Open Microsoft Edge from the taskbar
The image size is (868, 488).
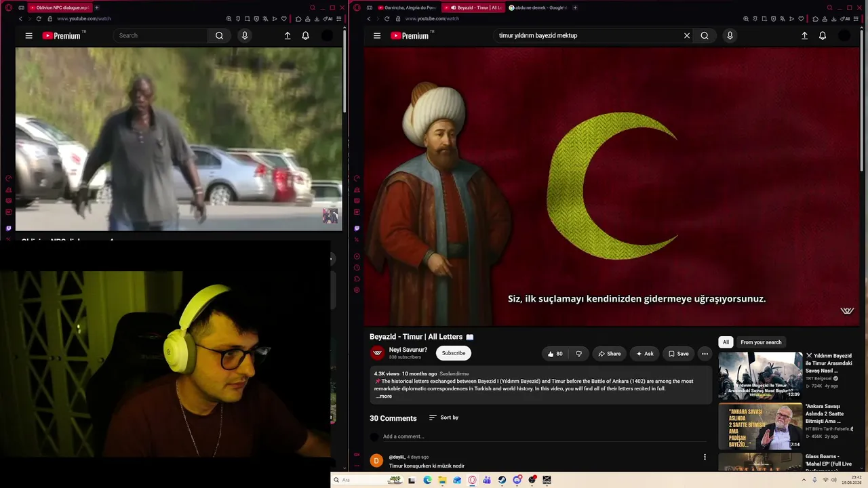coord(427,480)
